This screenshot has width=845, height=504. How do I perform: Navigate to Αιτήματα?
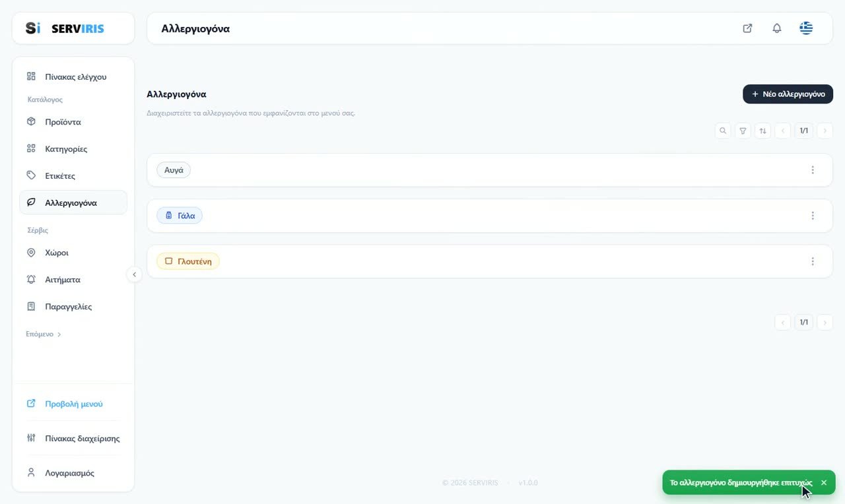(73, 280)
